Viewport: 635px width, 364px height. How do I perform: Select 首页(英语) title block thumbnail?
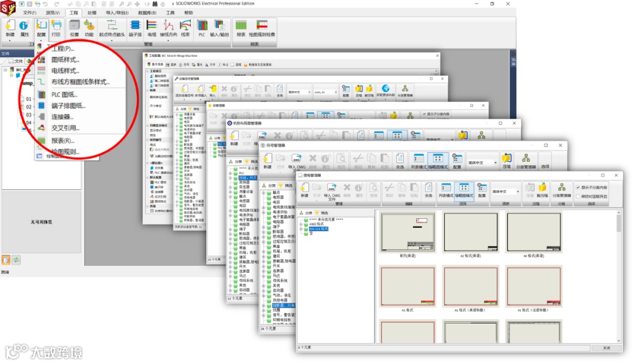407,232
